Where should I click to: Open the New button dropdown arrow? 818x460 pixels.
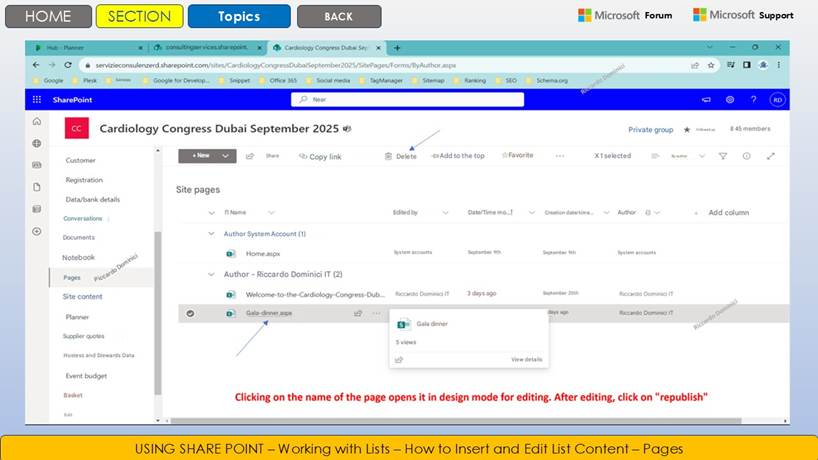(x=226, y=156)
